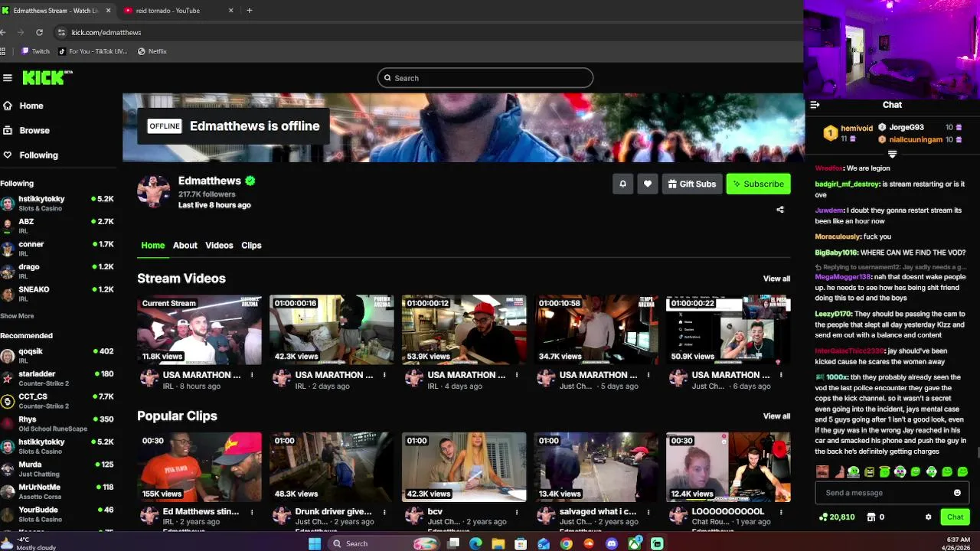The width and height of the screenshot is (980, 551).
Task: Open Netflix bookmark
Action: click(x=152, y=51)
